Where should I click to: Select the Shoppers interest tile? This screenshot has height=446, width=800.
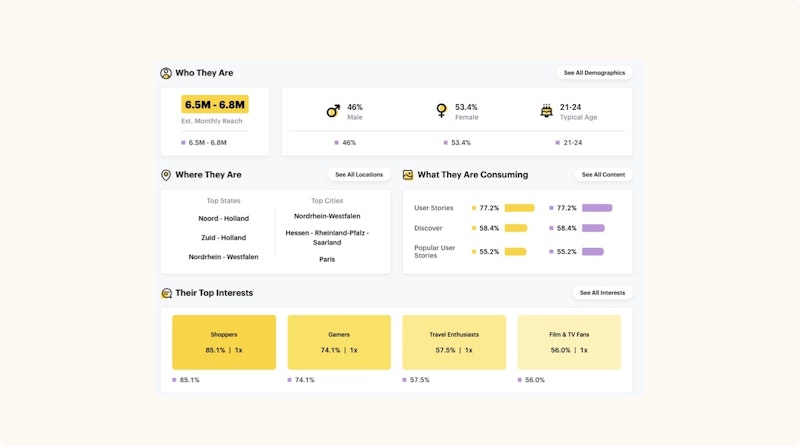224,342
